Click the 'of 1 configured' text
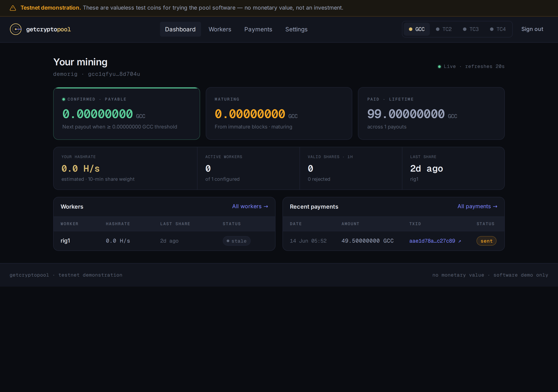Viewport: 558px width, 392px height. click(x=222, y=179)
